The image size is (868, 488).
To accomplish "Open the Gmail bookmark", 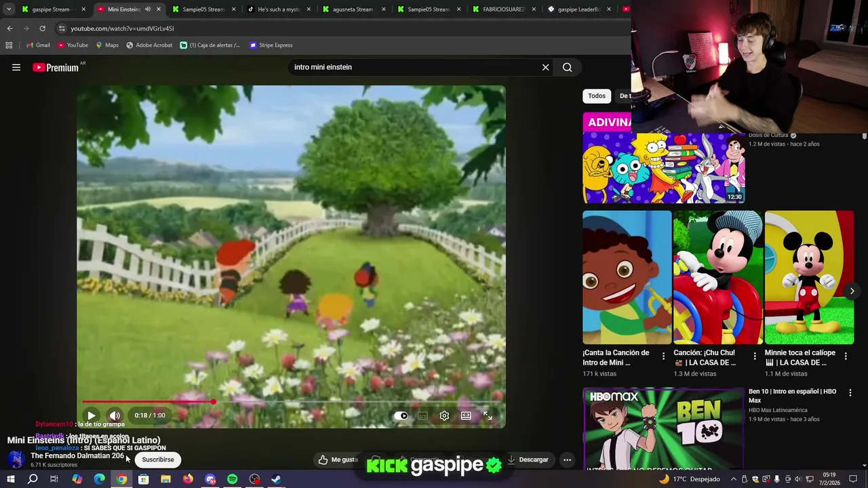I will [38, 45].
